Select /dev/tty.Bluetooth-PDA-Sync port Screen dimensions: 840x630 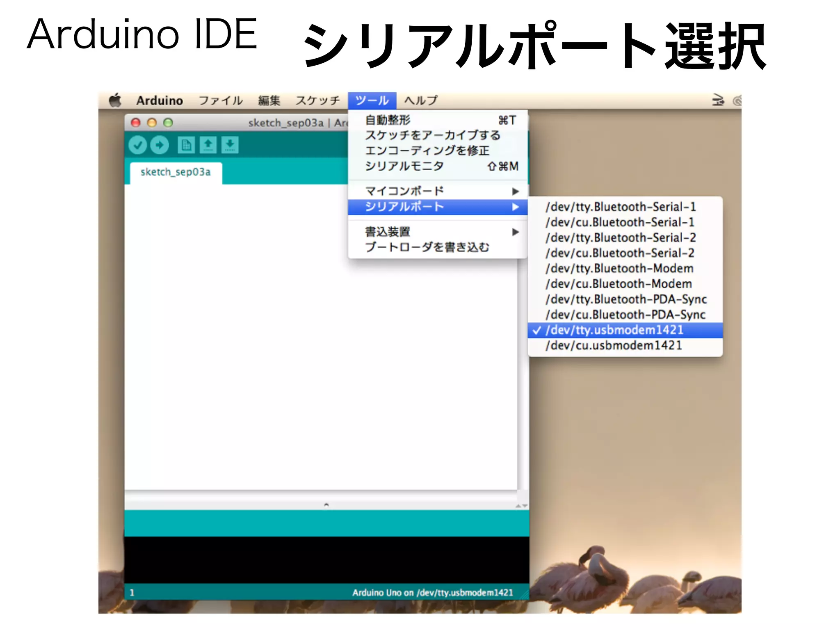[x=625, y=299]
